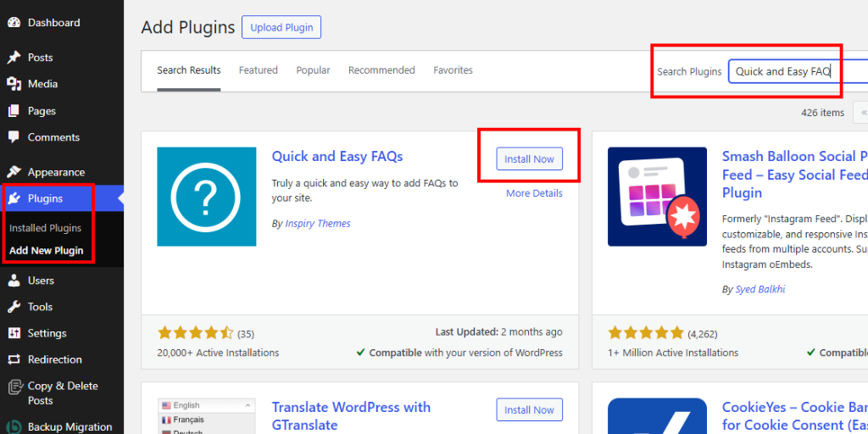Click the 1+ Million Active Installations text
The image size is (868, 434).
pyautogui.click(x=673, y=353)
